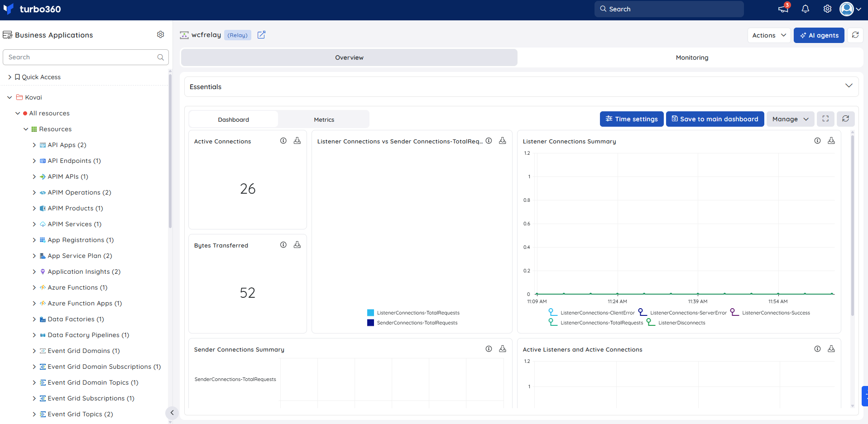Viewport: 868px width, 424px height.
Task: Open the notifications bell
Action: (806, 9)
